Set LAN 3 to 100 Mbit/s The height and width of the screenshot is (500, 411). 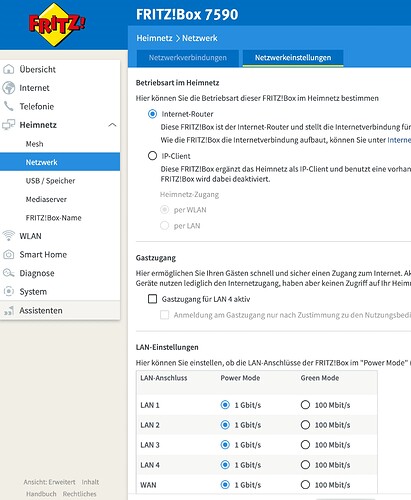tap(305, 445)
